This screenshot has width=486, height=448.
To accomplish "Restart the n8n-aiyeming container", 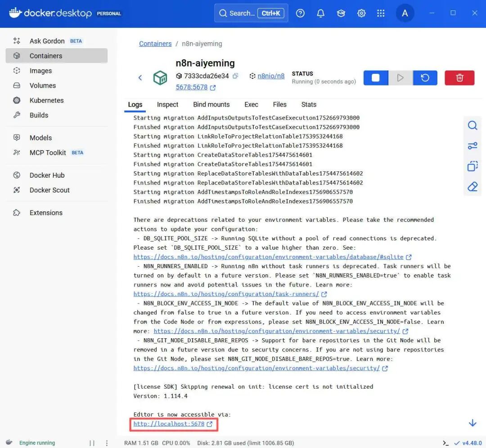I will (425, 78).
